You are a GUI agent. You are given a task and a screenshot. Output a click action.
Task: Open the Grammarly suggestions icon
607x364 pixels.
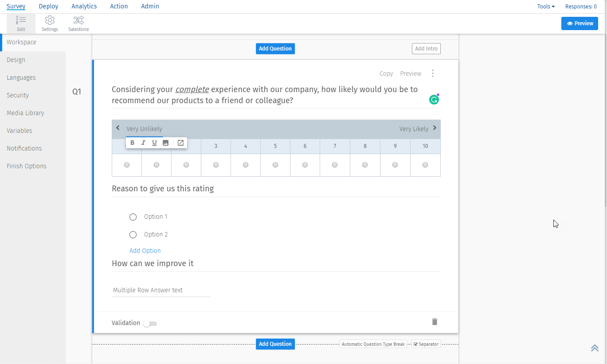[434, 100]
